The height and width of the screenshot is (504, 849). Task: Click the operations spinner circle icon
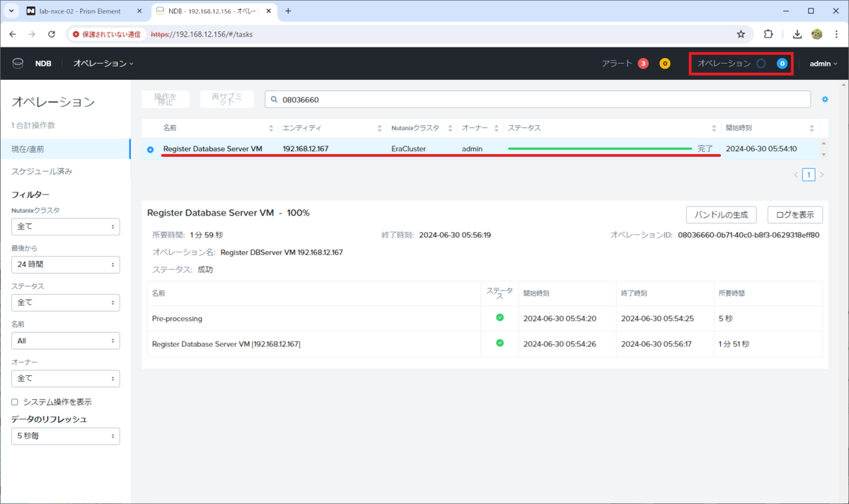[761, 64]
